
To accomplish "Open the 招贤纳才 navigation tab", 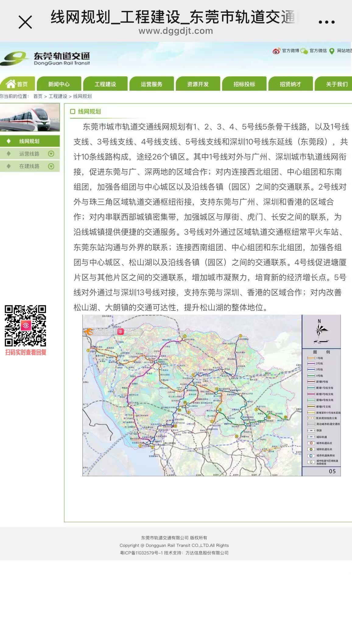I will (290, 84).
